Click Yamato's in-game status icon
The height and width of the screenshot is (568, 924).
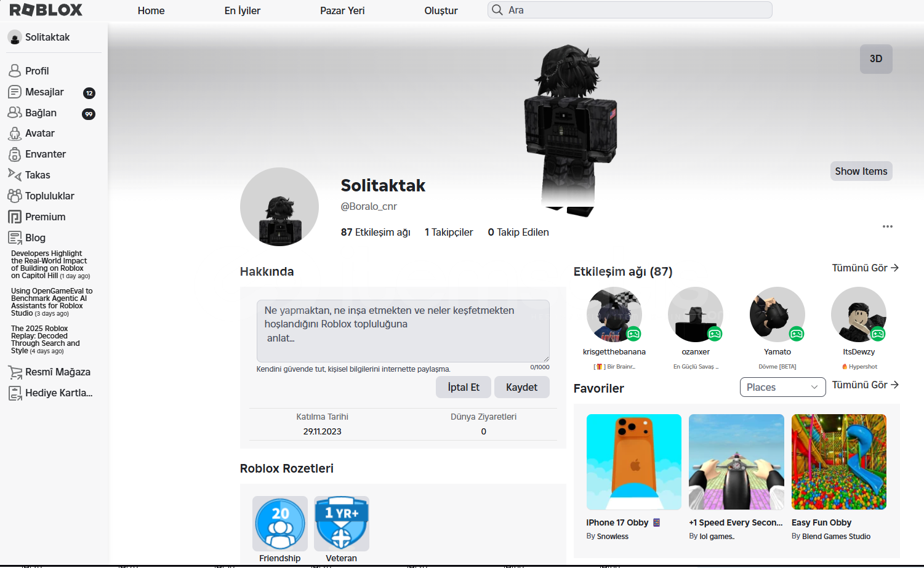coord(797,334)
